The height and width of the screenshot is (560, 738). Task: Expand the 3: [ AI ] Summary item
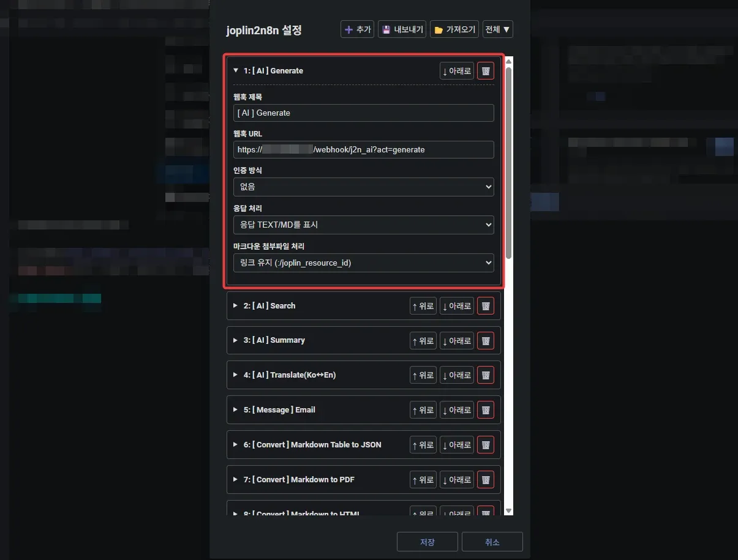pos(236,340)
